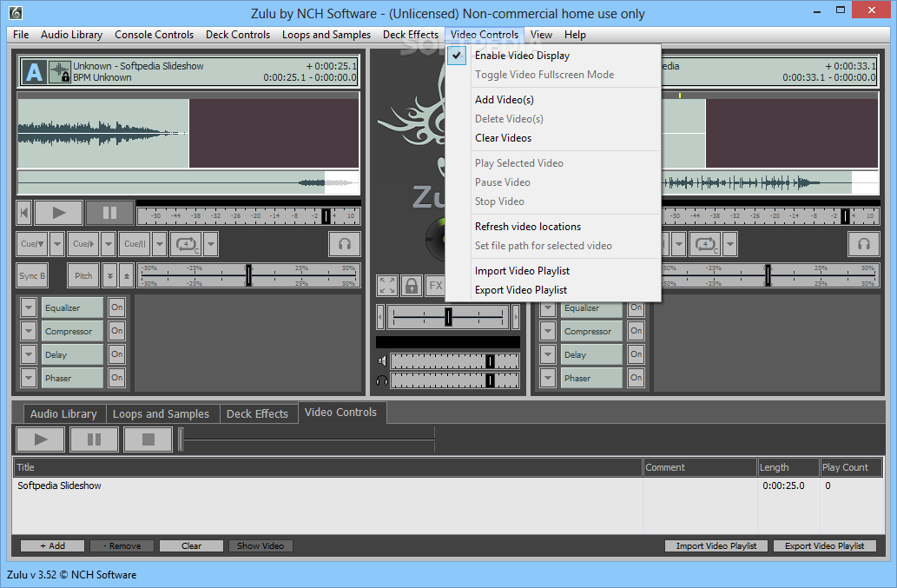The height and width of the screenshot is (588, 897).
Task: Click the - Remove button
Action: click(x=122, y=545)
